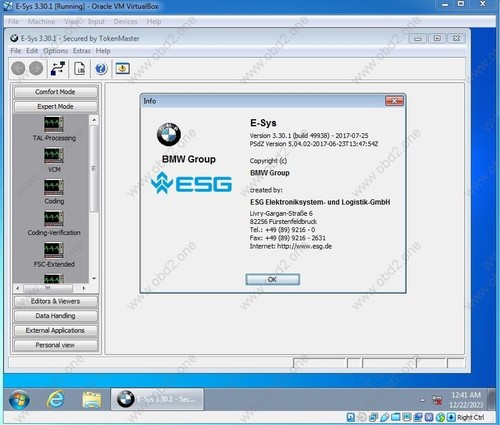This screenshot has height=425, width=500.
Task: Click module list scroll right arrow
Action: point(83,288)
